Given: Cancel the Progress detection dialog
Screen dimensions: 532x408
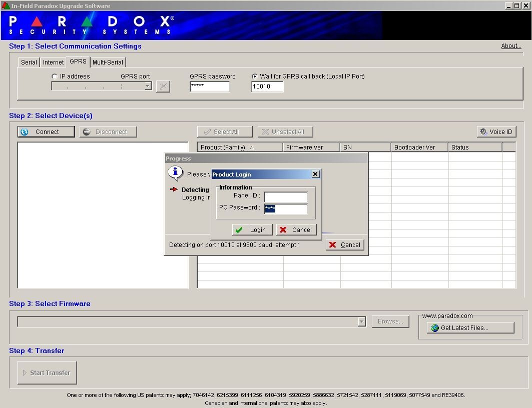Looking at the screenshot, I should pos(345,245).
